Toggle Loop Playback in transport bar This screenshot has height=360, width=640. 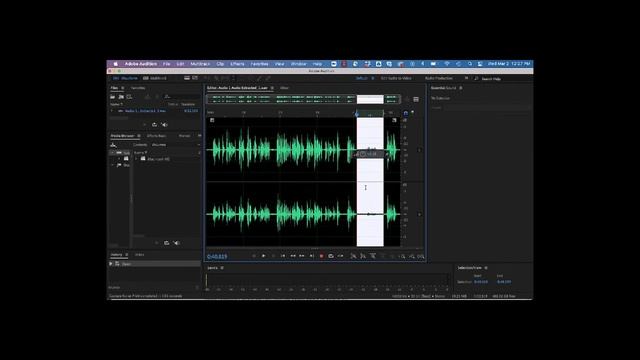(331, 256)
